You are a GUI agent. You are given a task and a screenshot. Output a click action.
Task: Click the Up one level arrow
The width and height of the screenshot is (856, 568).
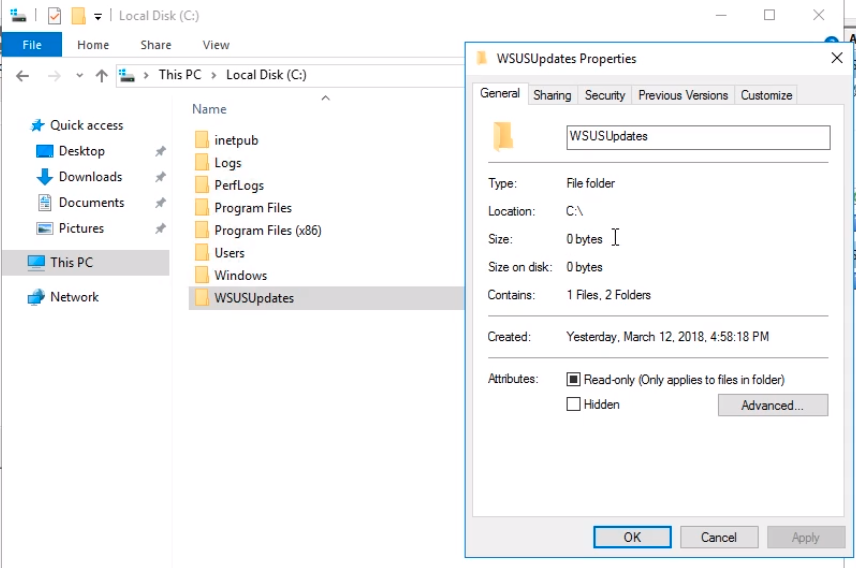[101, 75]
